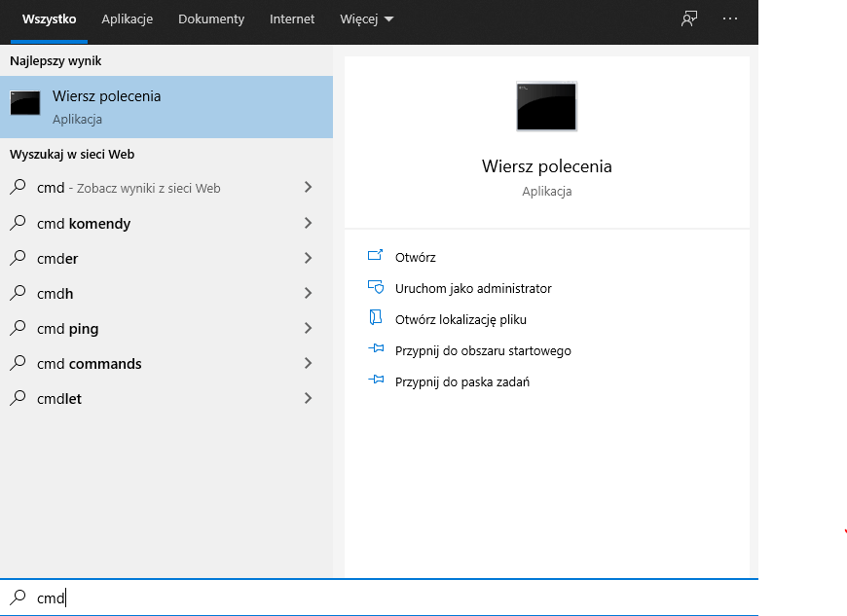
Task: Click the large Wiersz polecenia preview icon
Action: pyautogui.click(x=547, y=106)
